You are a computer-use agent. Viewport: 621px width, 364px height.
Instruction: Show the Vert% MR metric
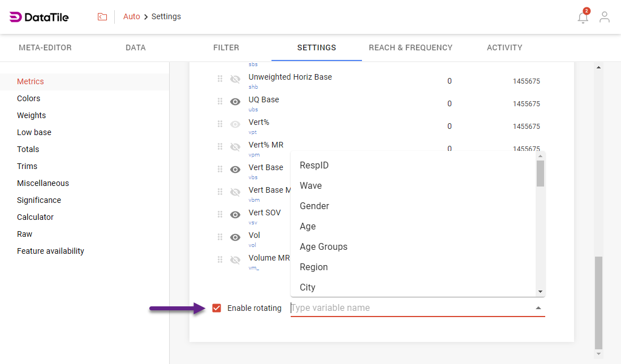235,146
